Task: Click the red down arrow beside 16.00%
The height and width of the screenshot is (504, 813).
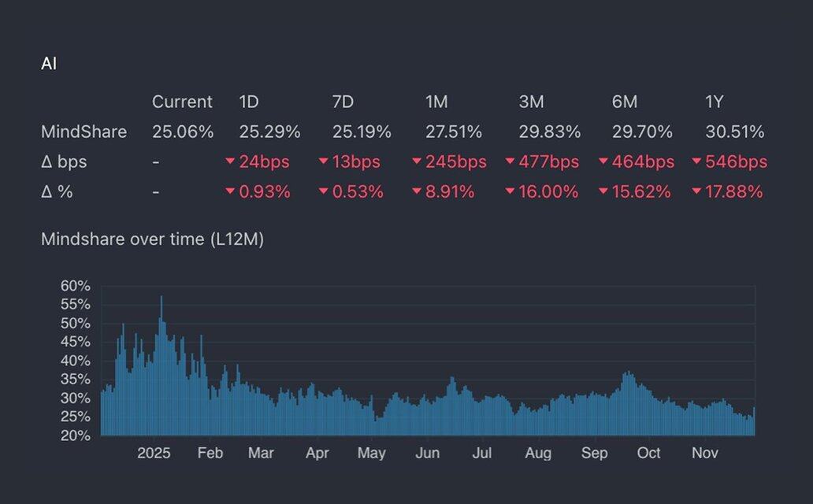Action: tap(510, 191)
